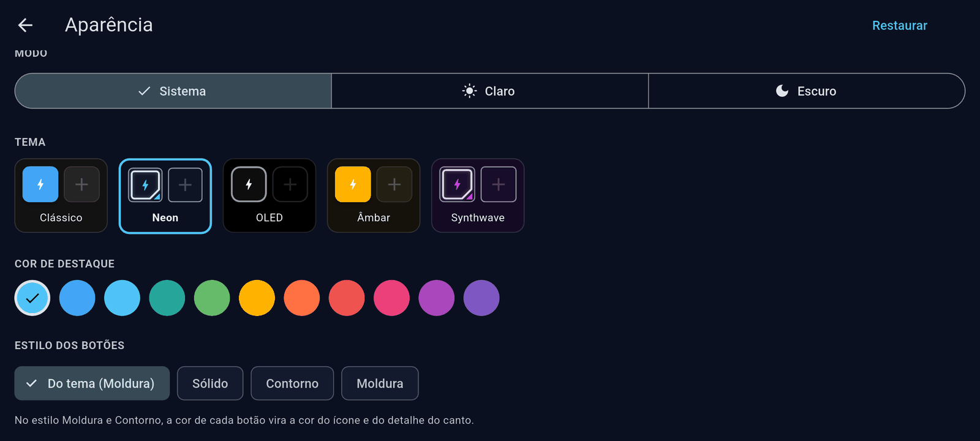The height and width of the screenshot is (441, 980).
Task: Choose the orange accent color
Action: pyautogui.click(x=302, y=298)
